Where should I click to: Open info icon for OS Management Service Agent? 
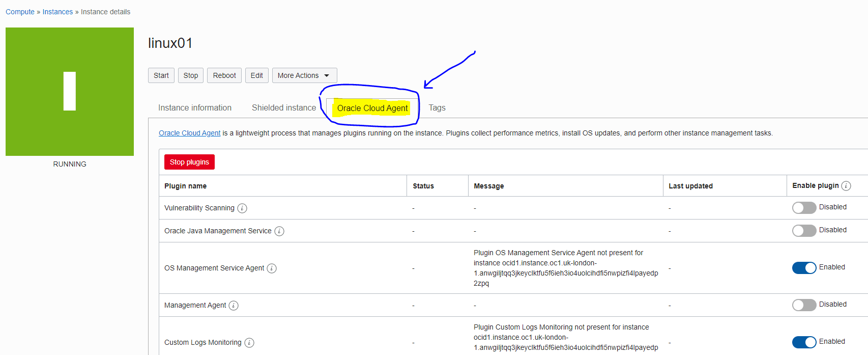pyautogui.click(x=272, y=268)
